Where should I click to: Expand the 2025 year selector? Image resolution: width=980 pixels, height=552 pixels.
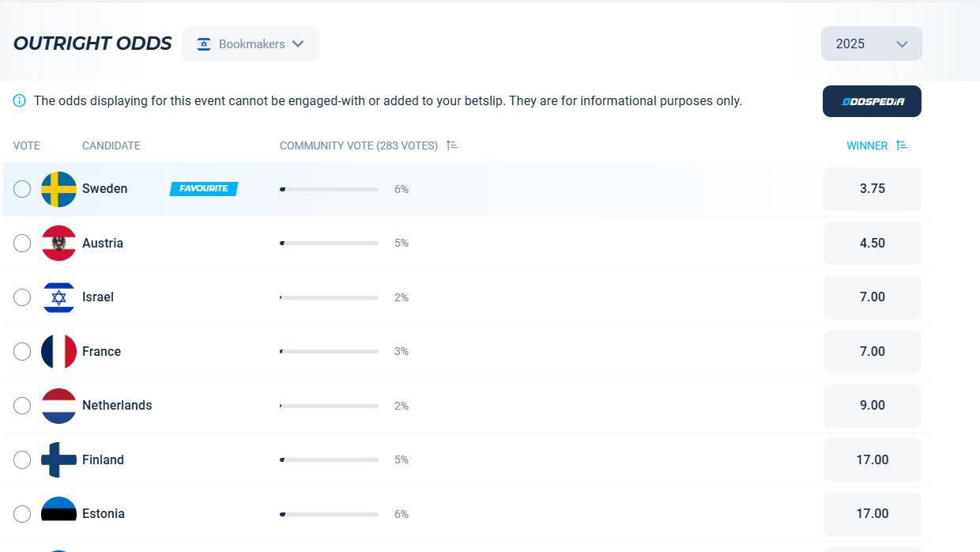coord(871,44)
